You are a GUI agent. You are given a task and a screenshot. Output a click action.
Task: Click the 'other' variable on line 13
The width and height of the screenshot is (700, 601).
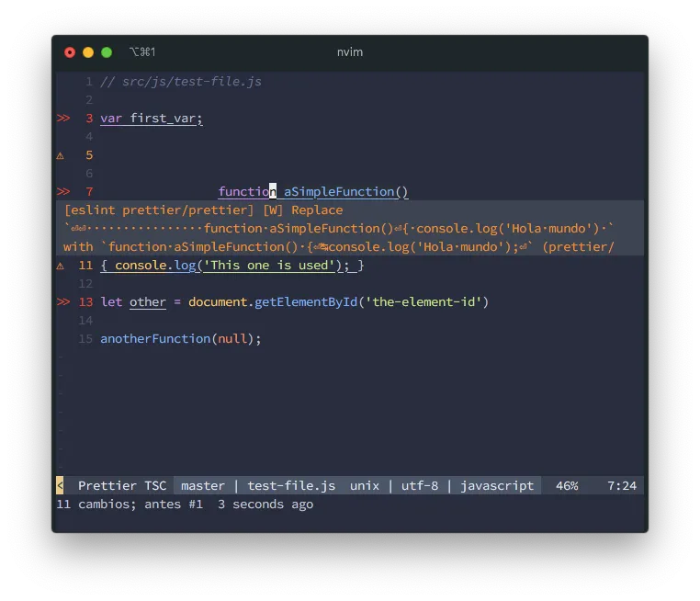coord(148,302)
